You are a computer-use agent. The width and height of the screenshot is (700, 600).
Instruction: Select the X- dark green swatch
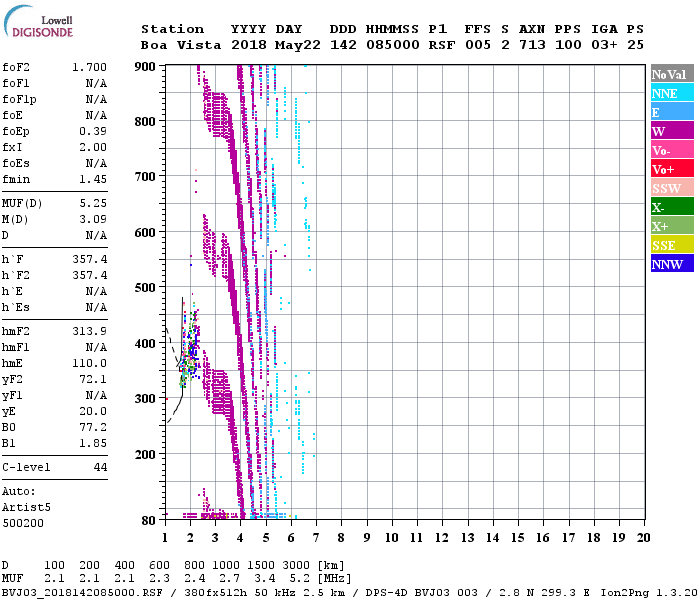672,207
